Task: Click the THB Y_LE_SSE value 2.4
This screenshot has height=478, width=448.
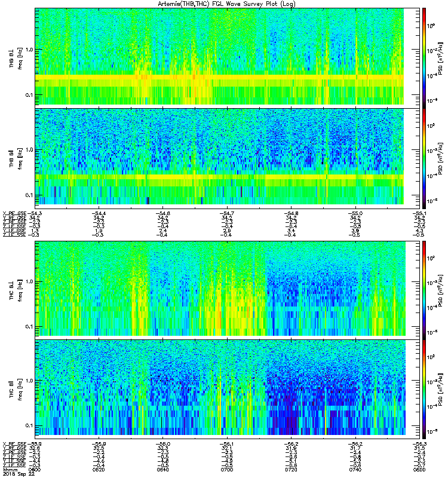Action: (x=163, y=231)
